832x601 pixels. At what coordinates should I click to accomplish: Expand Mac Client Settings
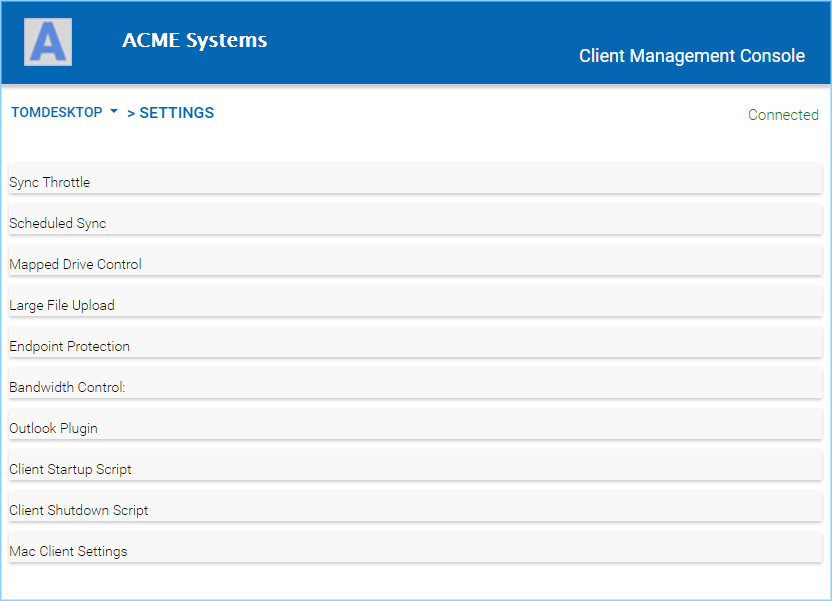pyautogui.click(x=415, y=547)
